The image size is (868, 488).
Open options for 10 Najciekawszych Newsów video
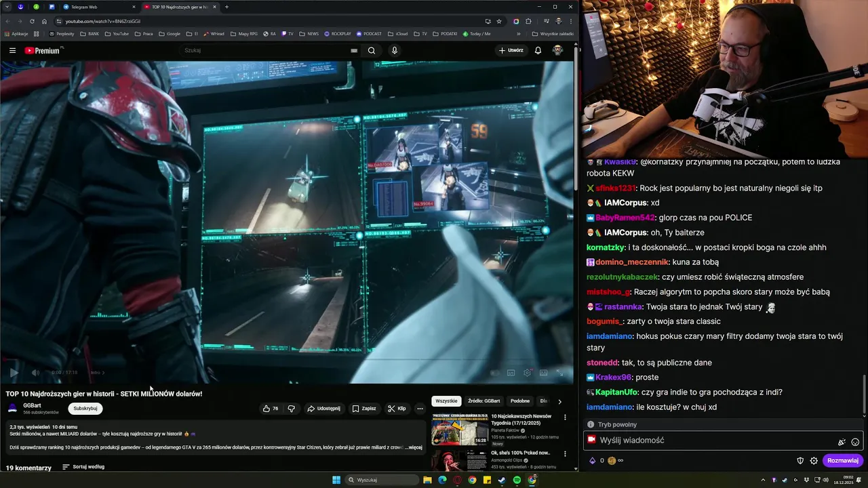coord(565,418)
